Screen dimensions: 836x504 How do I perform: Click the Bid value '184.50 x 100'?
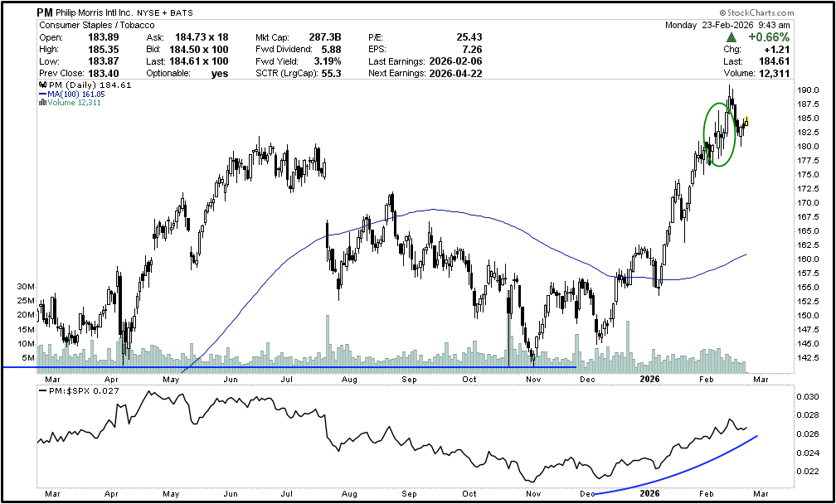click(199, 50)
